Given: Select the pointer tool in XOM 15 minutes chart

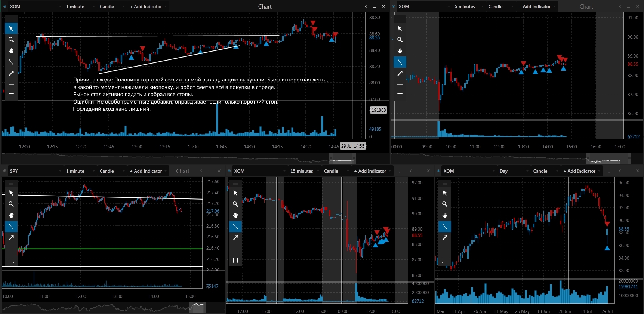Looking at the screenshot, I should tap(235, 193).
